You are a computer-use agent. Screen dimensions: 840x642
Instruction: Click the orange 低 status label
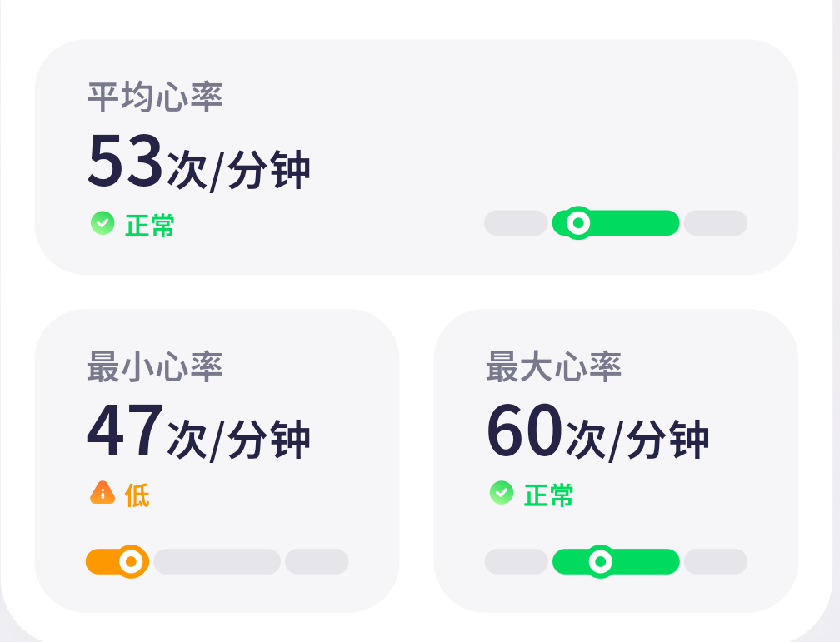(137, 495)
